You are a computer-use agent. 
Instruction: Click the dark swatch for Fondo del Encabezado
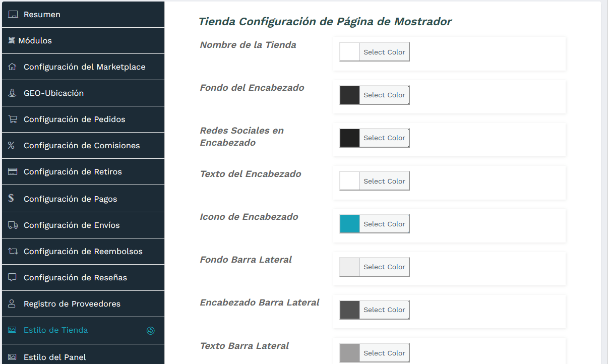349,94
